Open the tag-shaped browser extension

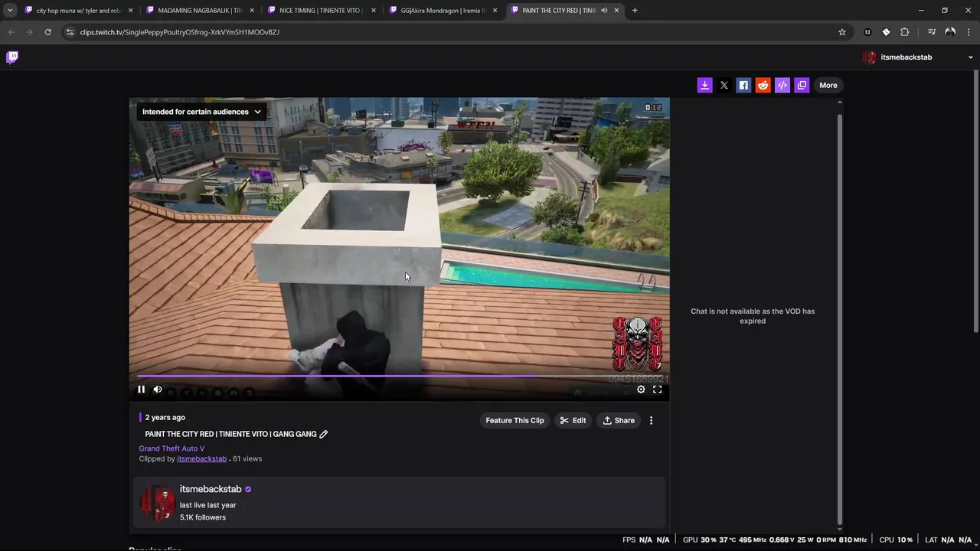pos(886,32)
